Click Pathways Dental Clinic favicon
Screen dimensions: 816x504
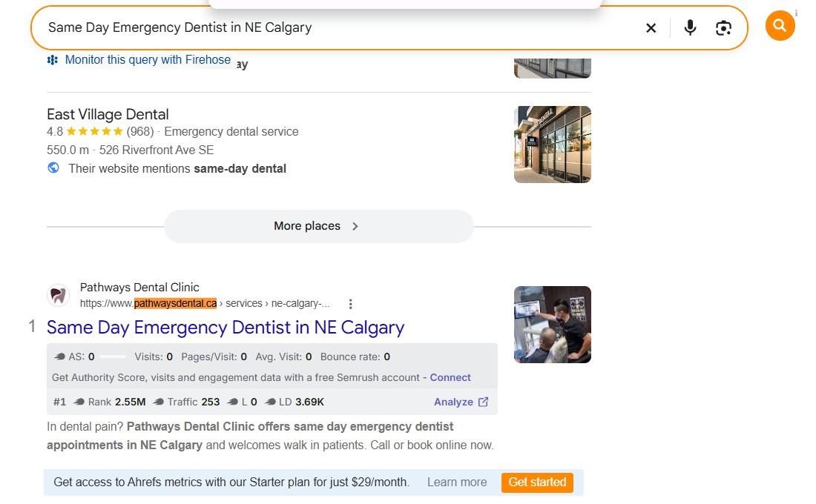[59, 295]
